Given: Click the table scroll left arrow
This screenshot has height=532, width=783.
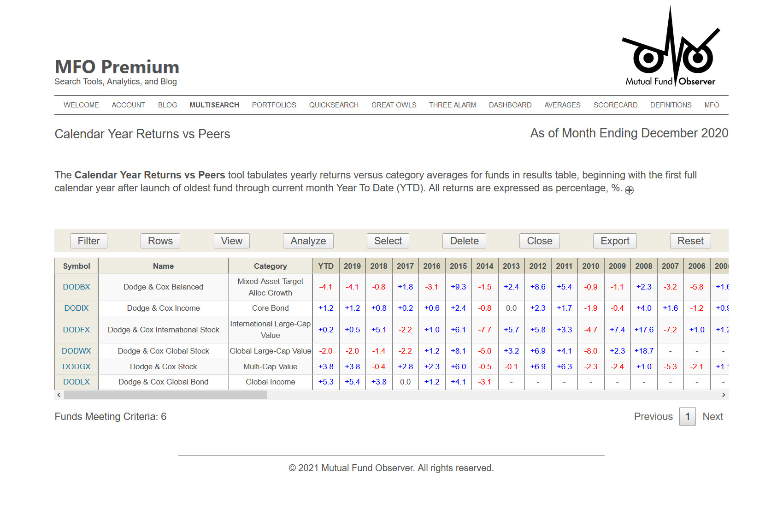Looking at the screenshot, I should coord(59,395).
